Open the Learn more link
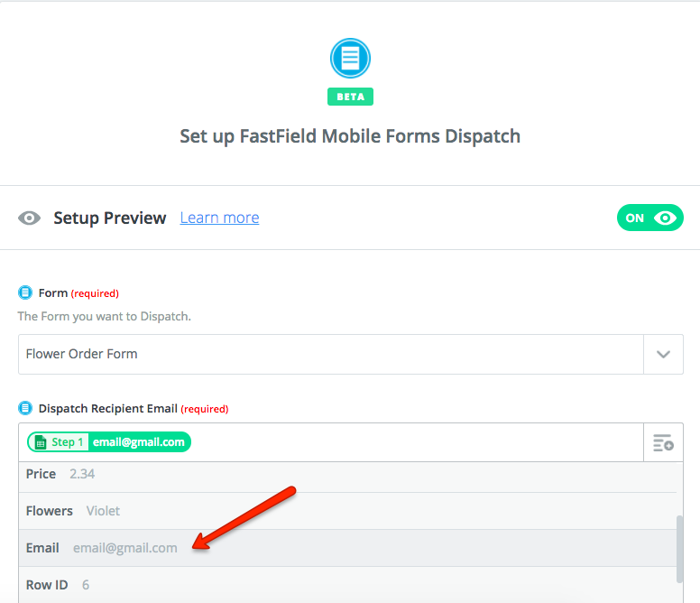The width and height of the screenshot is (700, 603). [219, 218]
